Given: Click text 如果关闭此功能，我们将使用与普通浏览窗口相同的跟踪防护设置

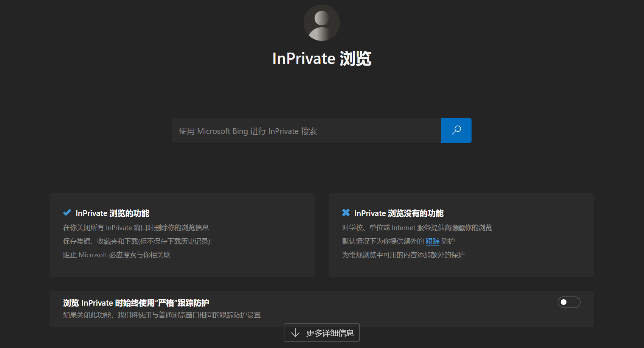Looking at the screenshot, I should click(x=162, y=315).
